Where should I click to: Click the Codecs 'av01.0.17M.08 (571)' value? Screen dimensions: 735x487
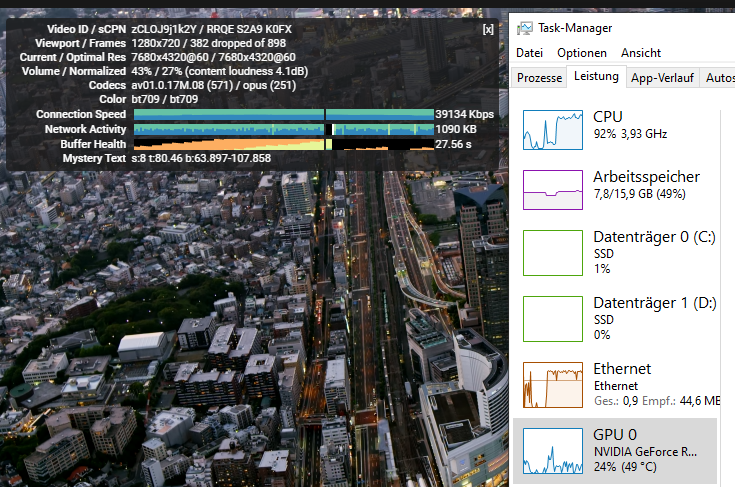point(182,86)
